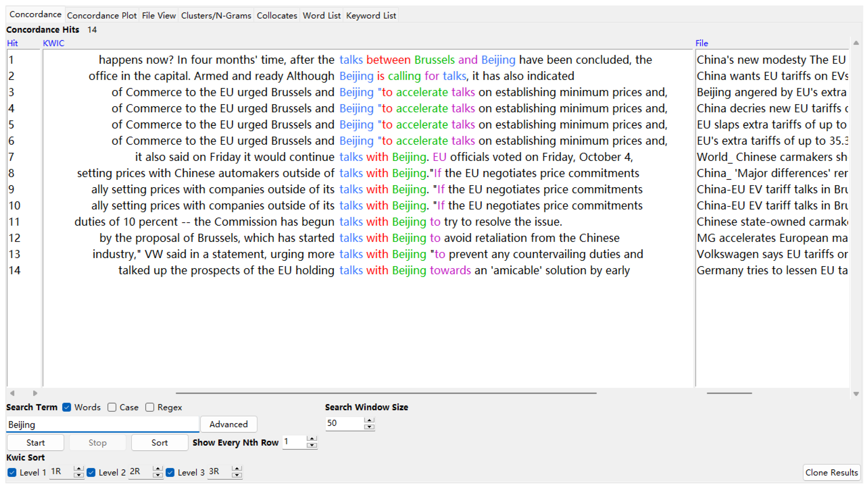Click vertical scrollbar down arrow
The width and height of the screenshot is (868, 488).
click(856, 394)
